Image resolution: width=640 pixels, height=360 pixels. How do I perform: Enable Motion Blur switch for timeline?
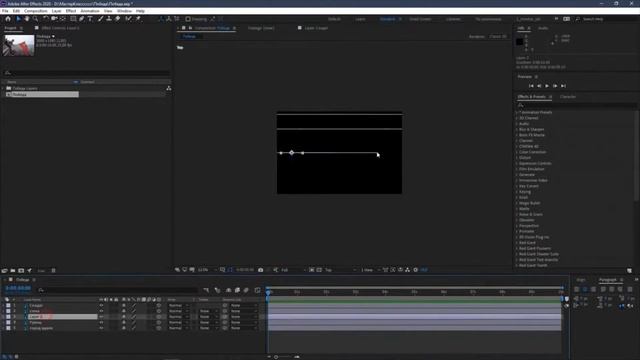246,290
